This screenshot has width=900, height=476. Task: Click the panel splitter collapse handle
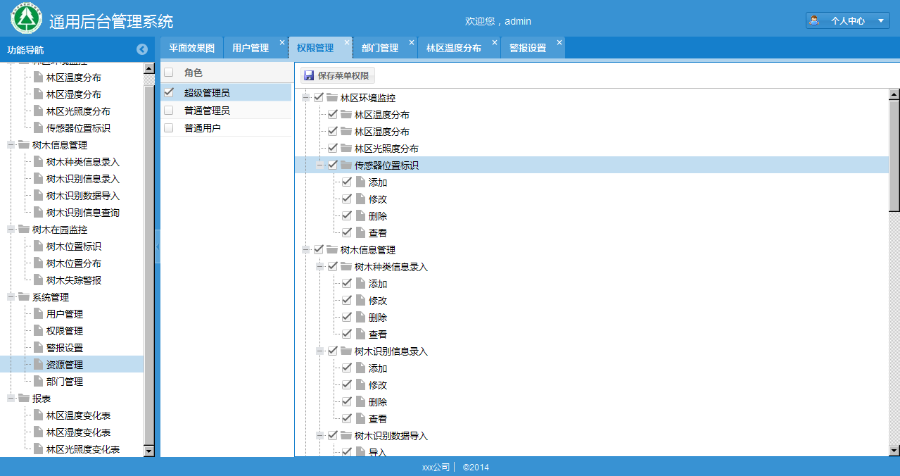pos(158,246)
